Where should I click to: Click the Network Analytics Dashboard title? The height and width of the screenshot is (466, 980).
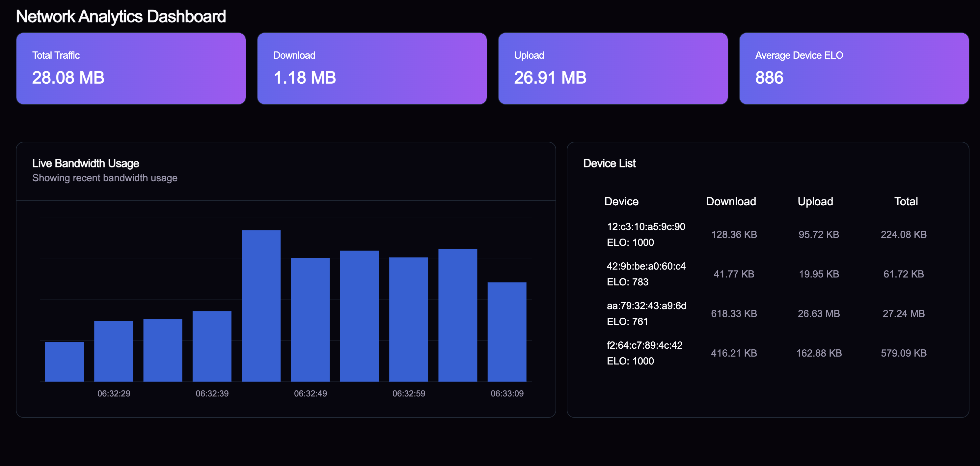[x=121, y=16]
